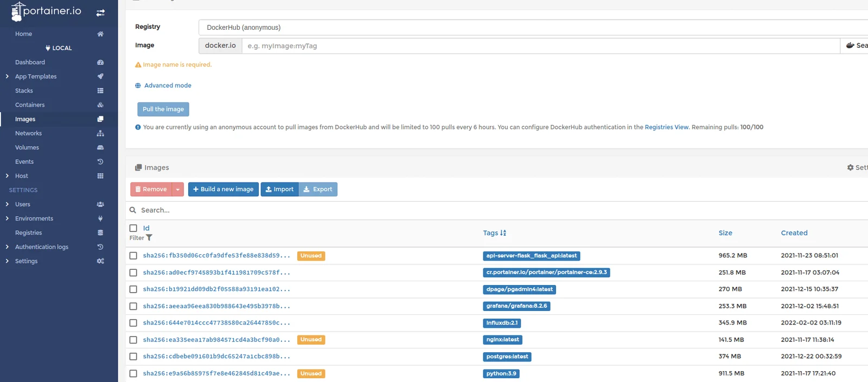
Task: Expand the Authentication logs chevron
Action: 7,247
